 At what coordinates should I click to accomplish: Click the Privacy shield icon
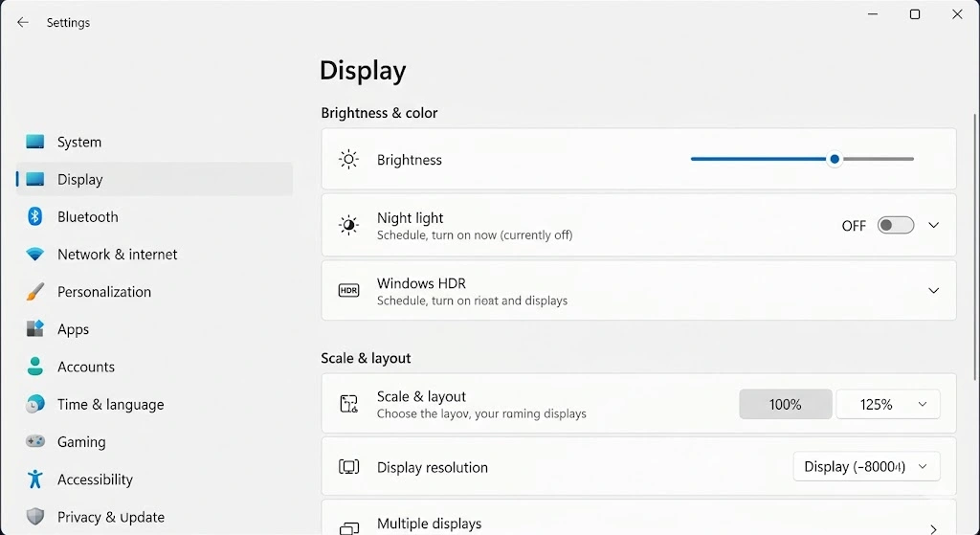pyautogui.click(x=35, y=517)
